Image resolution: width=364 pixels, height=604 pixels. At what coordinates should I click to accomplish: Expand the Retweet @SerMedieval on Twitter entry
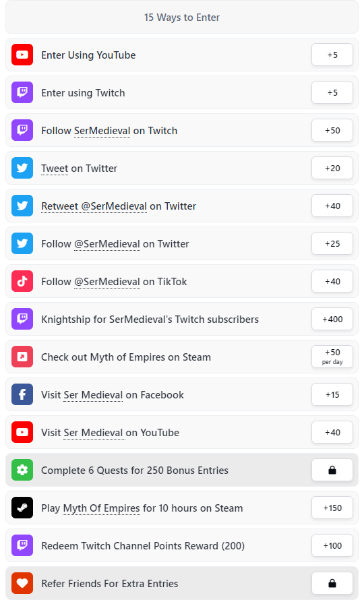coord(182,206)
